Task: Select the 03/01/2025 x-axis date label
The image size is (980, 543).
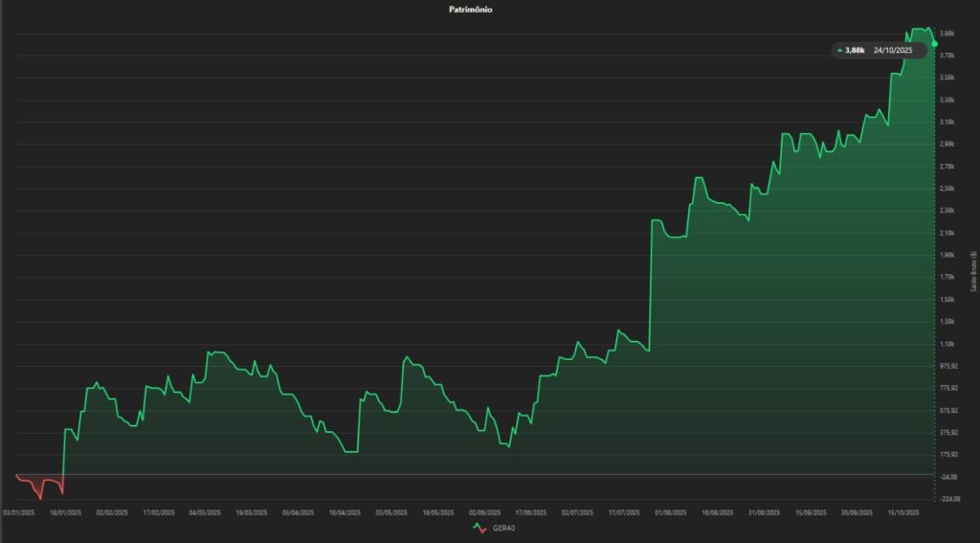Action: (18, 513)
